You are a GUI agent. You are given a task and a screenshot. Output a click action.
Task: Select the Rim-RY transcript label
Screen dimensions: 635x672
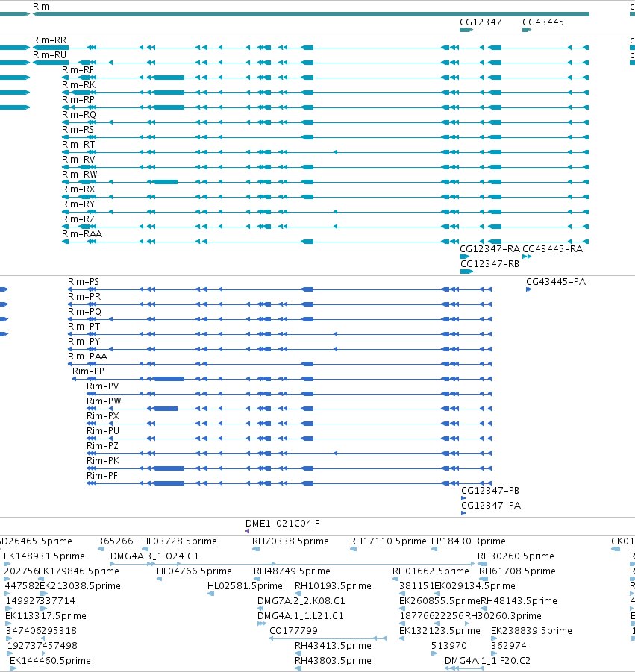78,204
